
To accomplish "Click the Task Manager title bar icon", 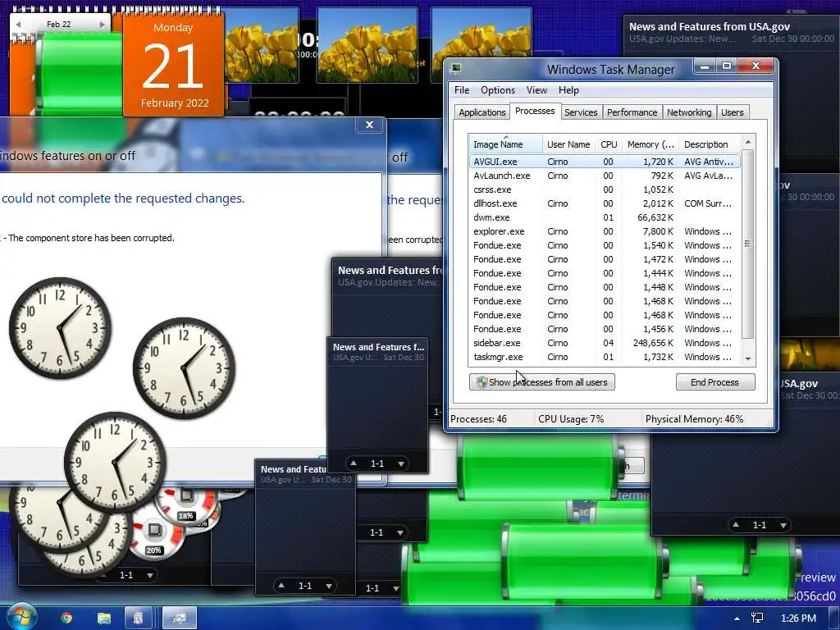I will coord(456,67).
